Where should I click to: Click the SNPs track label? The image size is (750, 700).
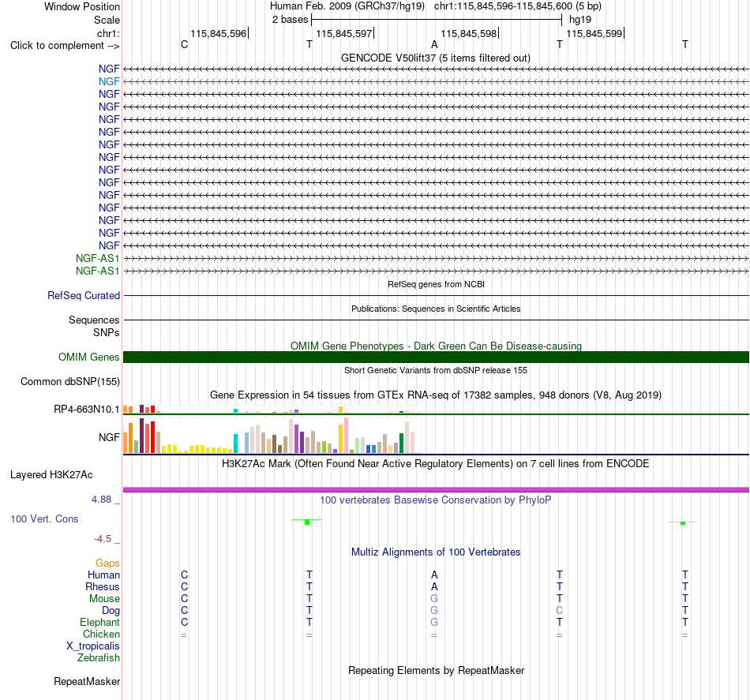pyautogui.click(x=107, y=332)
